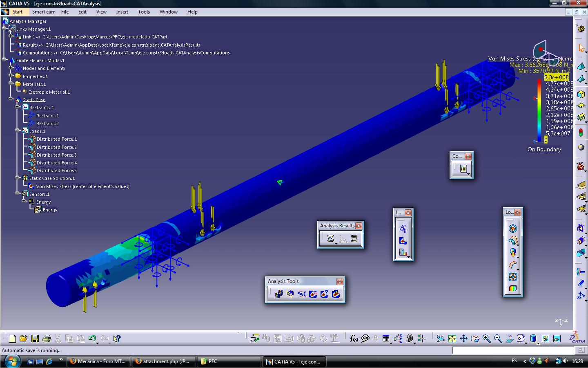The width and height of the screenshot is (588, 368).
Task: Collapse the Static Case tree node
Action: (x=11, y=99)
